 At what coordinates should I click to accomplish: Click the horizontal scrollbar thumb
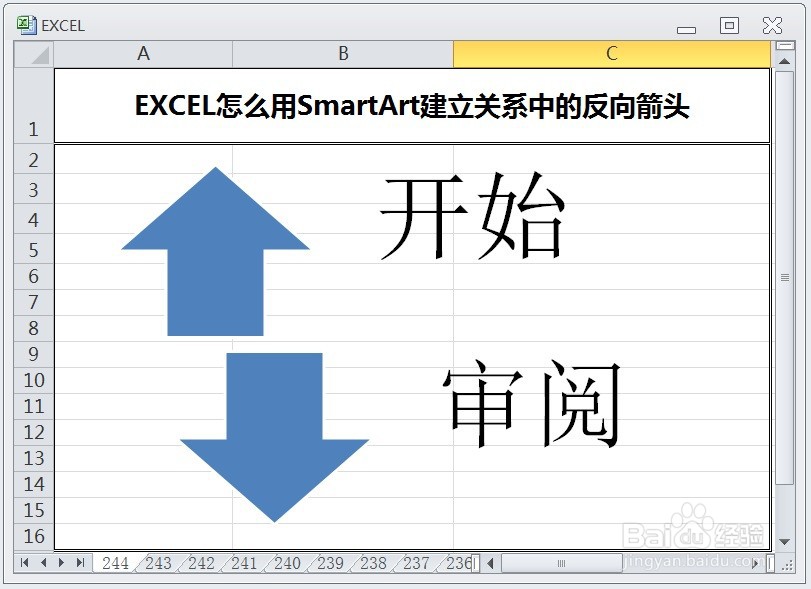(562, 563)
